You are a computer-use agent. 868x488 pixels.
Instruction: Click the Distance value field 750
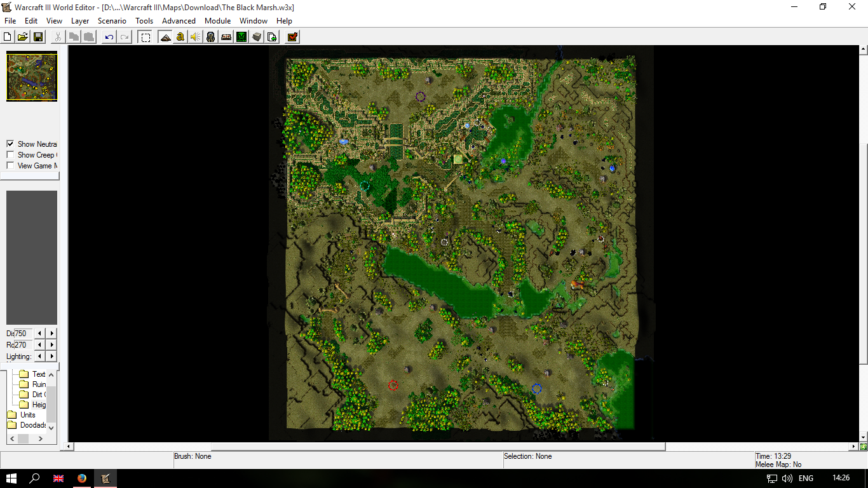click(24, 333)
